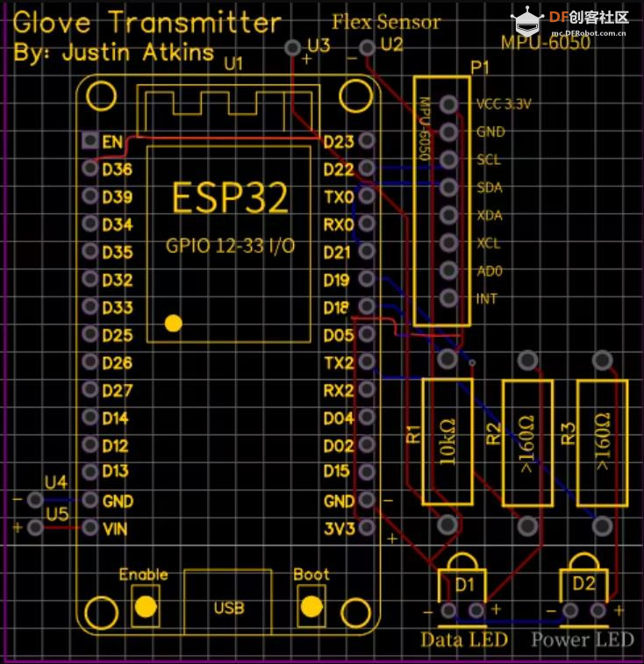This screenshot has height=664, width=644.
Task: Click the AD0 pin pad
Action: 448,270
